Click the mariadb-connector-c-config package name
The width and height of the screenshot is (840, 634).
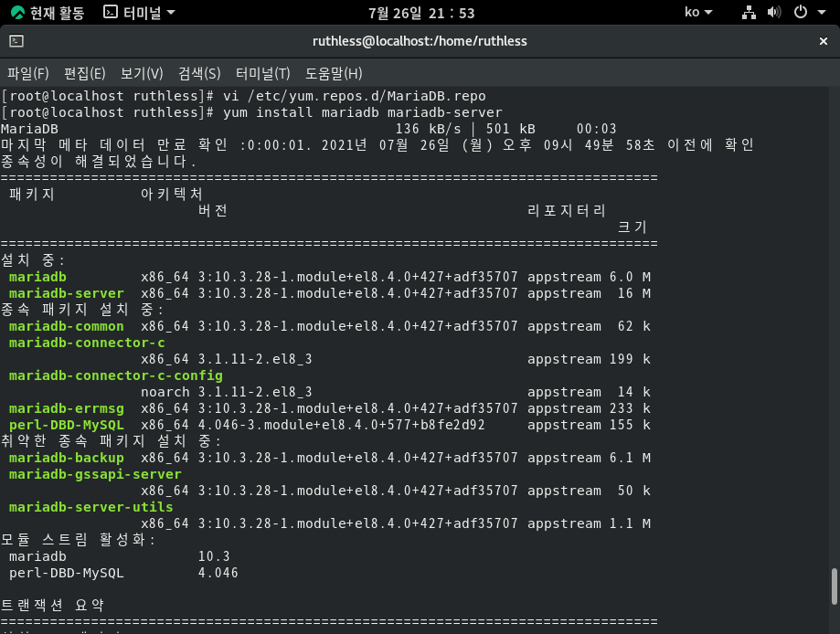coord(116,375)
